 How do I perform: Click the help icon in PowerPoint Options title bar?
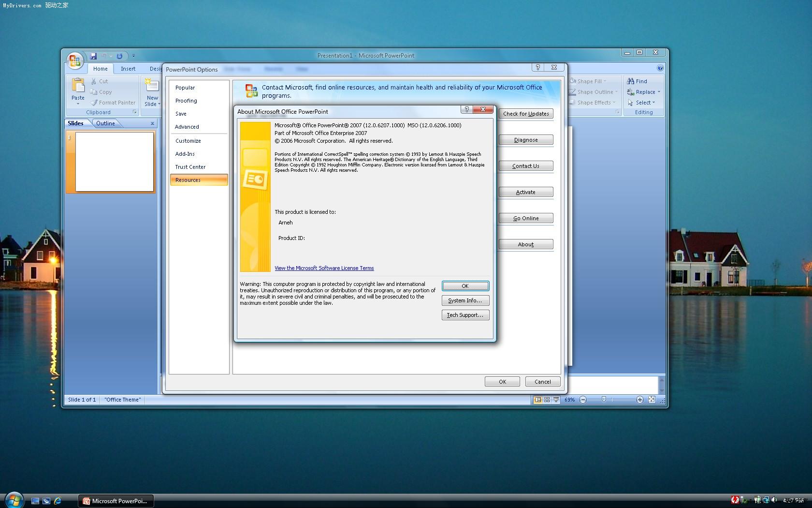coord(538,67)
